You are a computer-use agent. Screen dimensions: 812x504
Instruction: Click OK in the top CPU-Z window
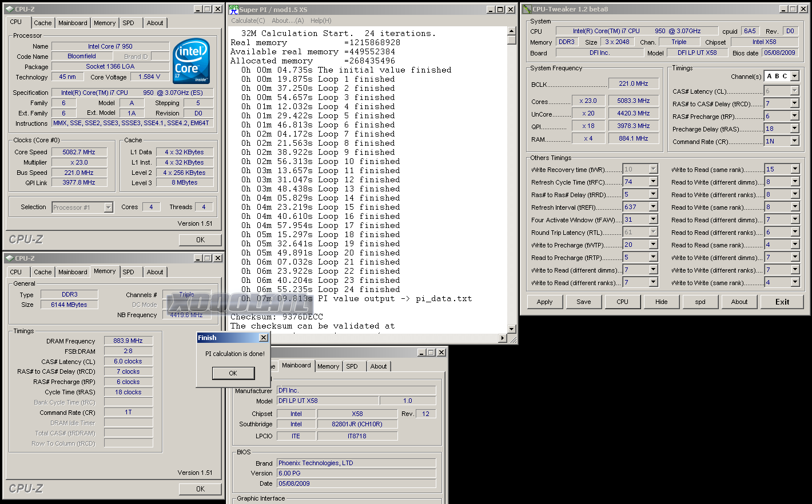200,240
